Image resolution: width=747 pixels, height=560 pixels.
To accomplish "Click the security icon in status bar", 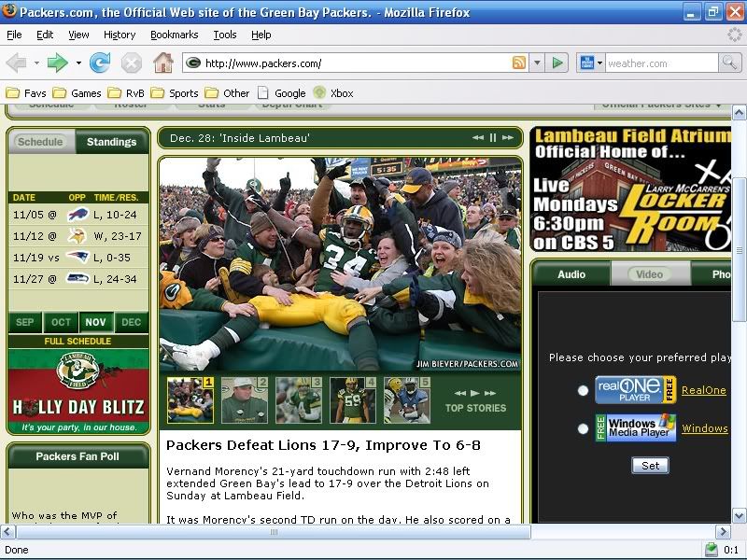I will coord(712,550).
